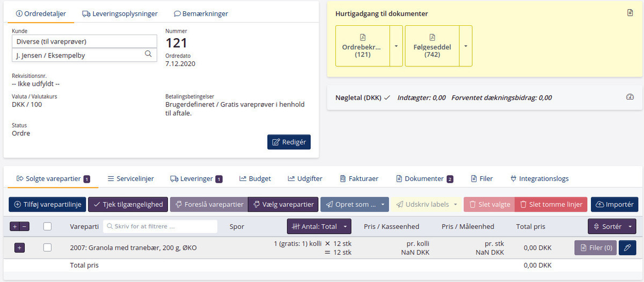Check the Granola med tranebær row checkbox
Screen dimensions: 644x282
point(47,248)
